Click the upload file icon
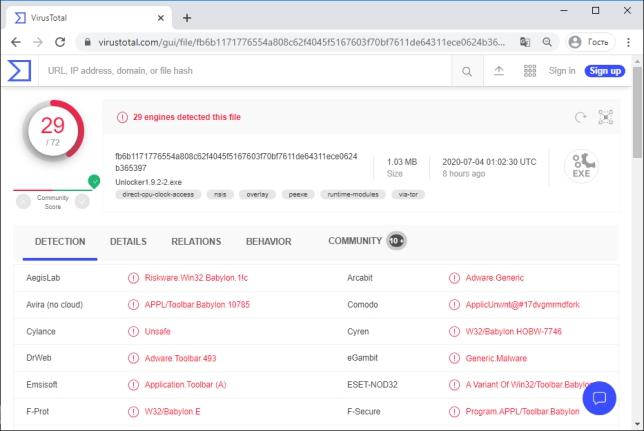 pyautogui.click(x=499, y=71)
